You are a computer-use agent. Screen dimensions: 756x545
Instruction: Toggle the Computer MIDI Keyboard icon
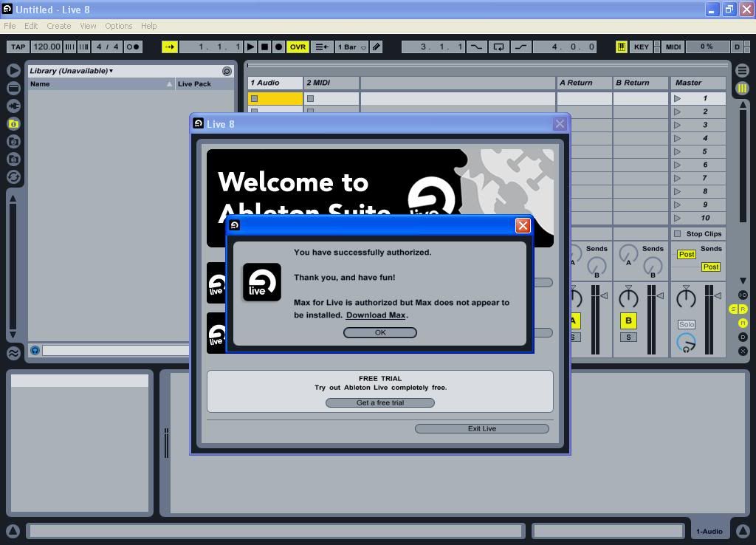622,47
